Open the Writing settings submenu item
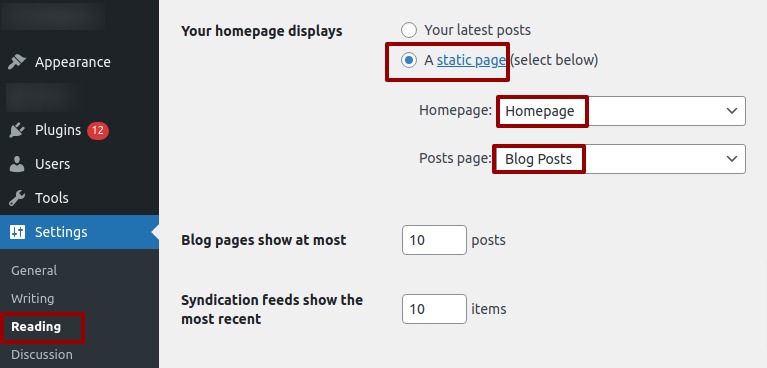Screen dimensions: 767x368 point(33,299)
